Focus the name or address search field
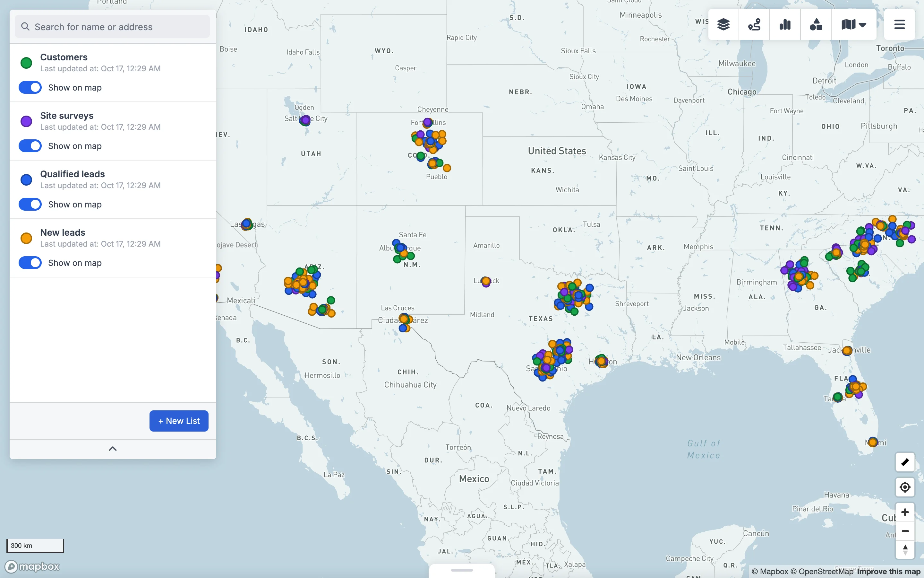The width and height of the screenshot is (924, 578). point(112,26)
